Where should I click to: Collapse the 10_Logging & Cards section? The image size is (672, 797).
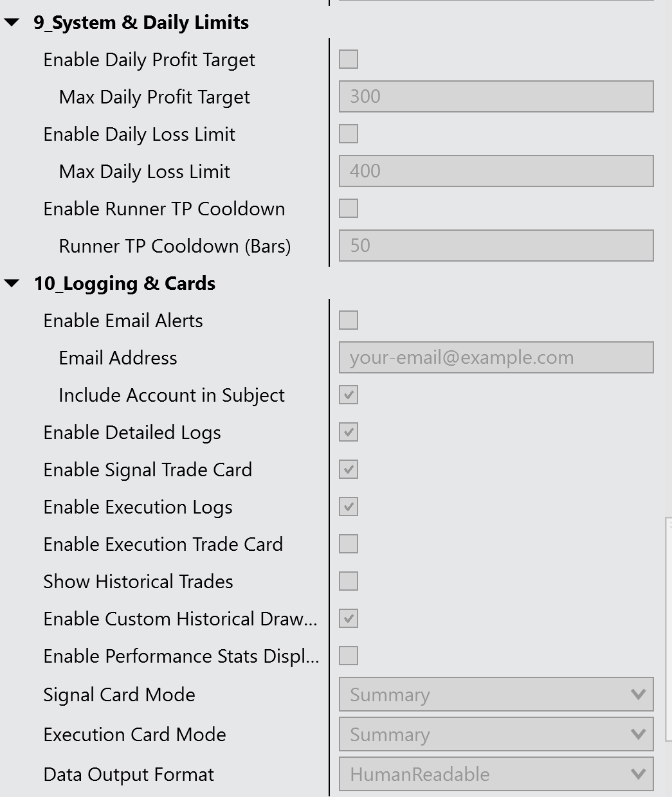pos(12,283)
